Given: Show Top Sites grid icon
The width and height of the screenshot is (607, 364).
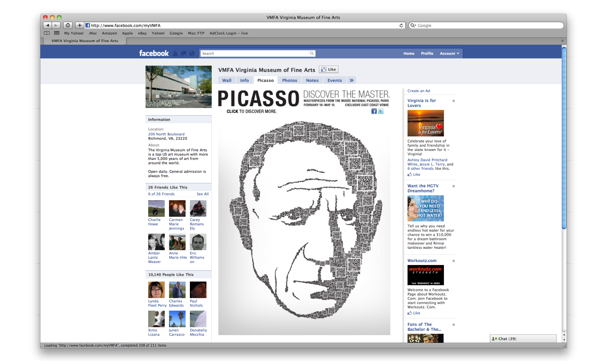Looking at the screenshot, I should click(57, 33).
